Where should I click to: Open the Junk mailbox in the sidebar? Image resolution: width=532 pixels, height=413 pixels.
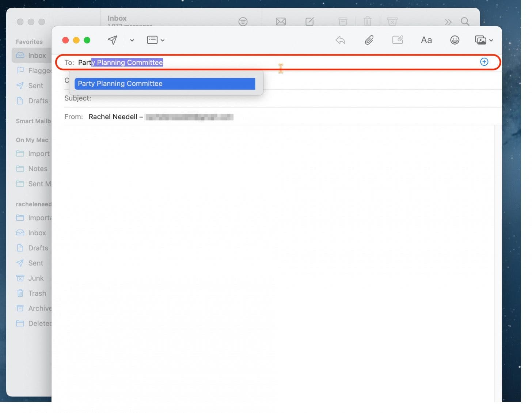(36, 278)
